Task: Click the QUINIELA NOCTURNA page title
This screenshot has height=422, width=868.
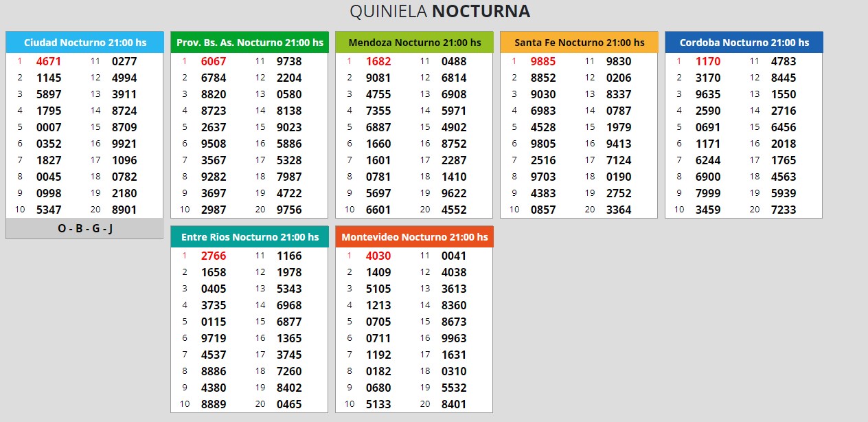Action: 439,12
